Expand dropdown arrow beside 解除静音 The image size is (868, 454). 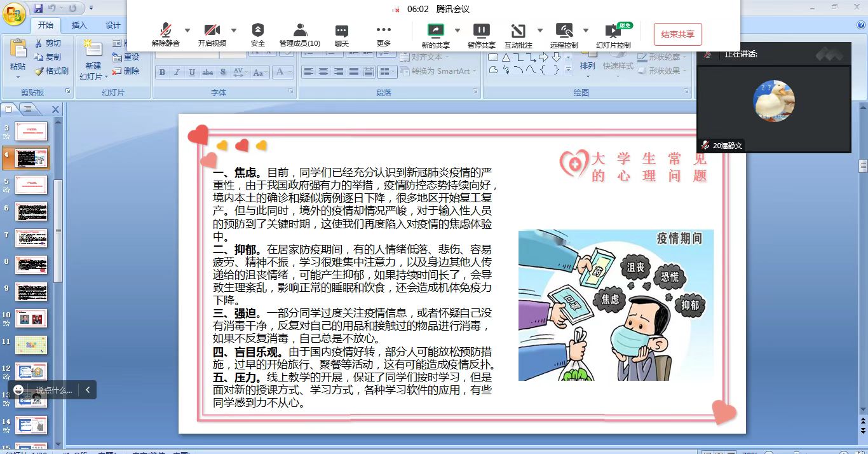click(187, 30)
